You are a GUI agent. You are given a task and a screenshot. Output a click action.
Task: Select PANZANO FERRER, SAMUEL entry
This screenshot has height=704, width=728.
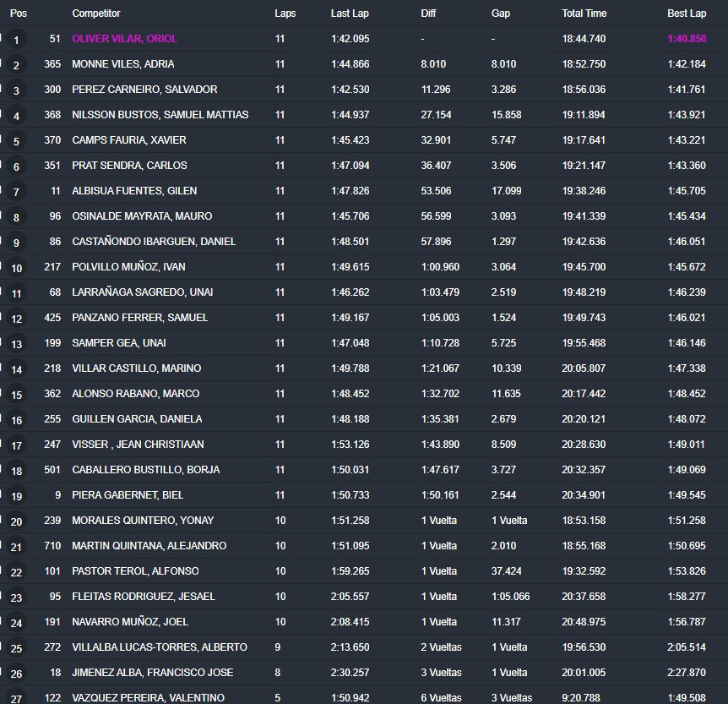tap(139, 318)
